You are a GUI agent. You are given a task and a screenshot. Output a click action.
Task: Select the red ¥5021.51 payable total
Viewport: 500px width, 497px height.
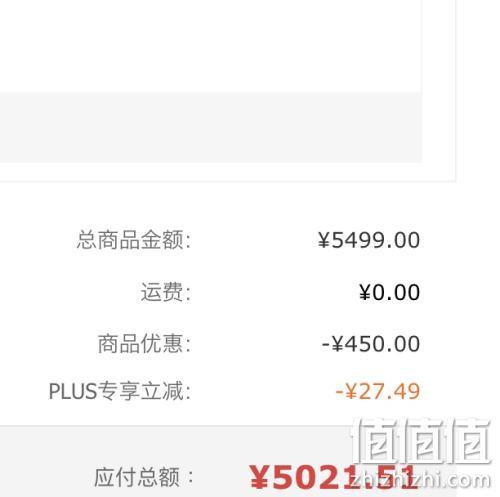point(333,477)
